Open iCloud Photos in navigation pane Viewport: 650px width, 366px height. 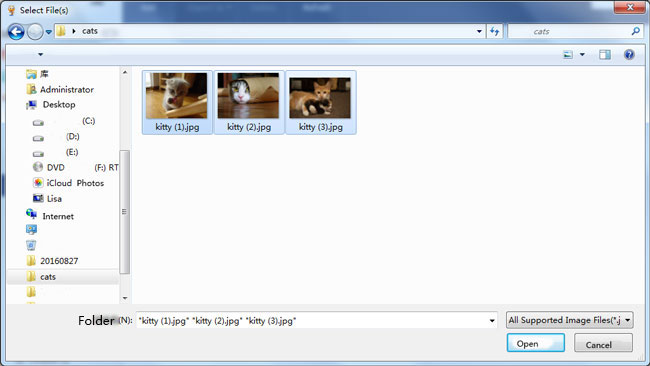(68, 183)
